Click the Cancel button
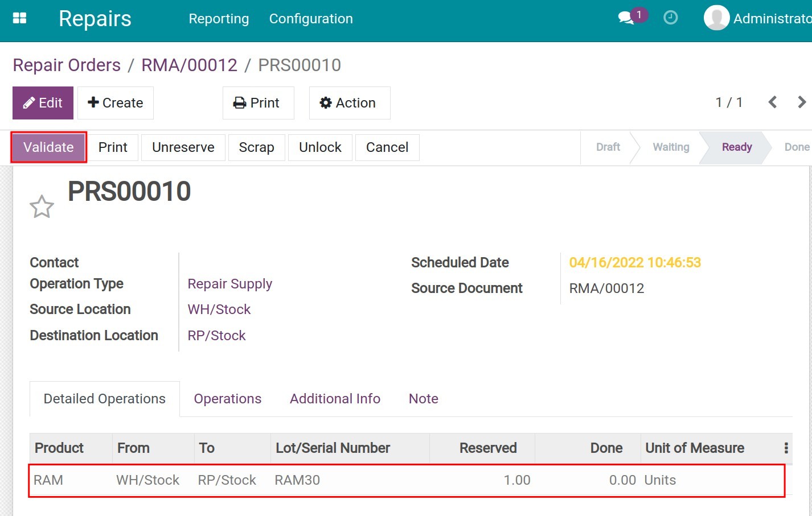 387,147
